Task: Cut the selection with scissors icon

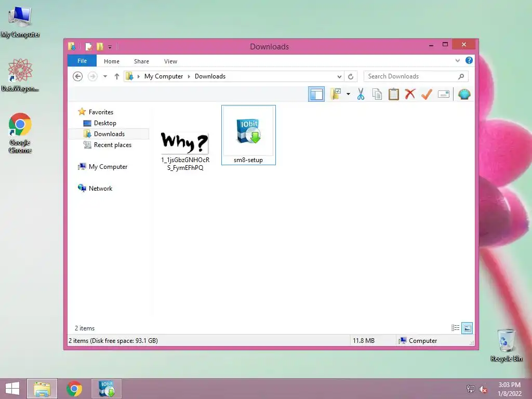Action: point(361,94)
